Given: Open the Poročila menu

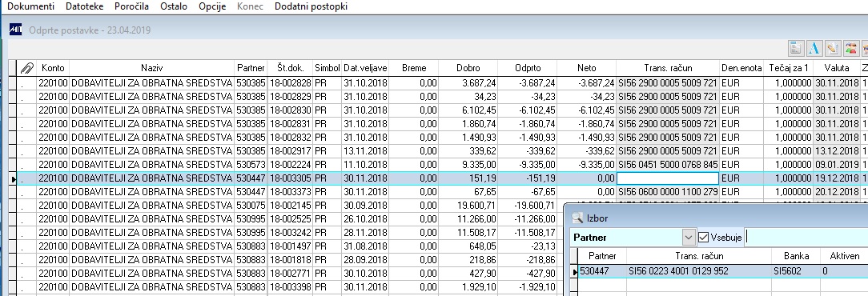Looking at the screenshot, I should (132, 6).
